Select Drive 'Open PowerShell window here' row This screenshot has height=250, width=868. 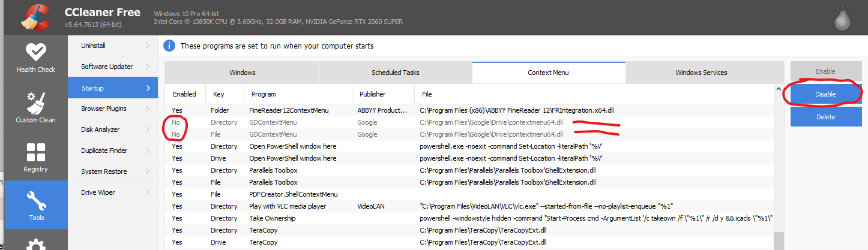click(x=469, y=158)
